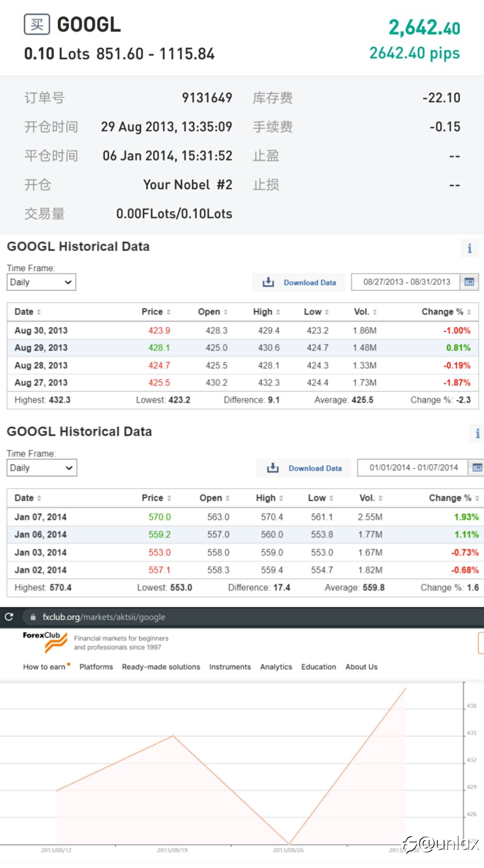Image resolution: width=484 pixels, height=868 pixels.
Task: Click Download Data for the January 2014 table
Action: coord(304,468)
